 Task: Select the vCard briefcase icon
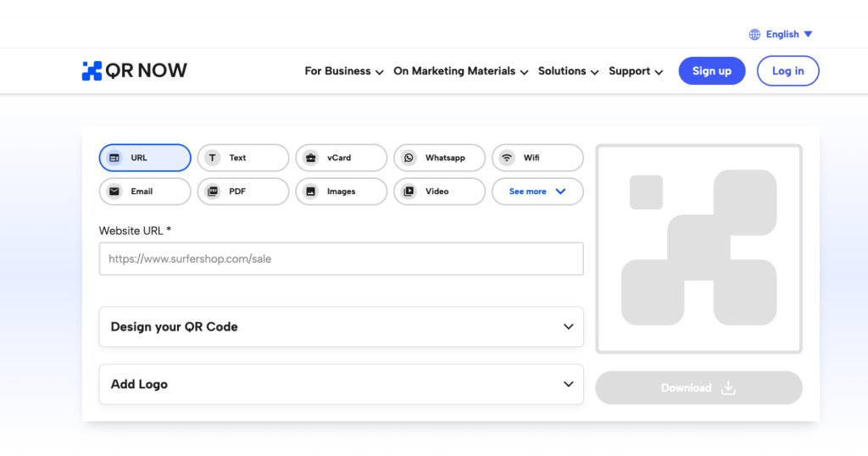coord(311,158)
